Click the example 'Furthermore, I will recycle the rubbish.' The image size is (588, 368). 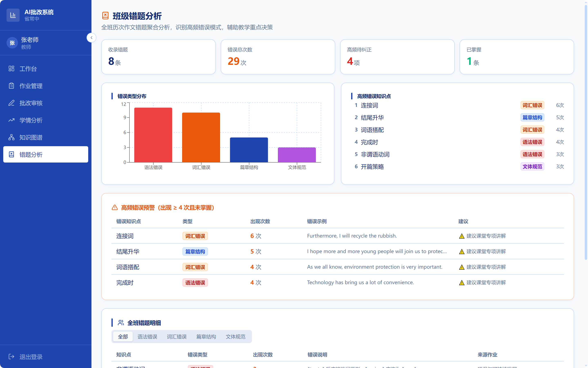[352, 236]
